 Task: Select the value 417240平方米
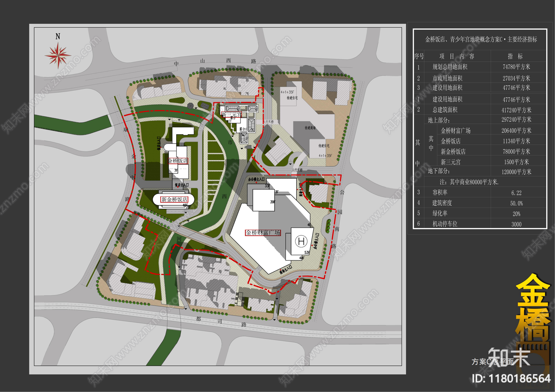click(516, 110)
